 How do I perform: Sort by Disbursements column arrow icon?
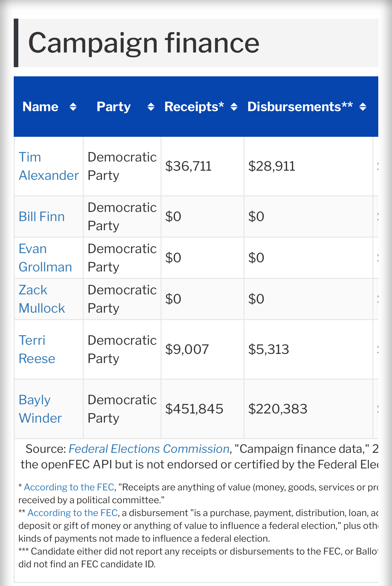click(x=363, y=107)
